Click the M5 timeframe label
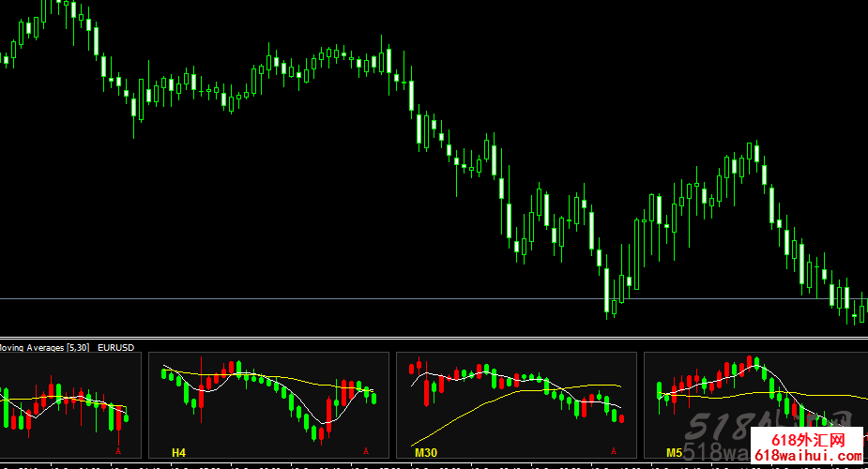The width and height of the screenshot is (868, 469). pos(674,453)
